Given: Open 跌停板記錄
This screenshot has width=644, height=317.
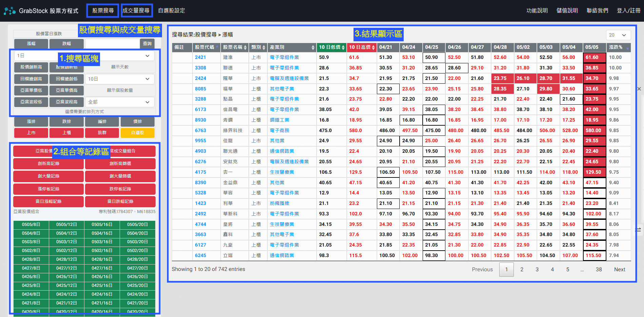Looking at the screenshot, I should (120, 189).
